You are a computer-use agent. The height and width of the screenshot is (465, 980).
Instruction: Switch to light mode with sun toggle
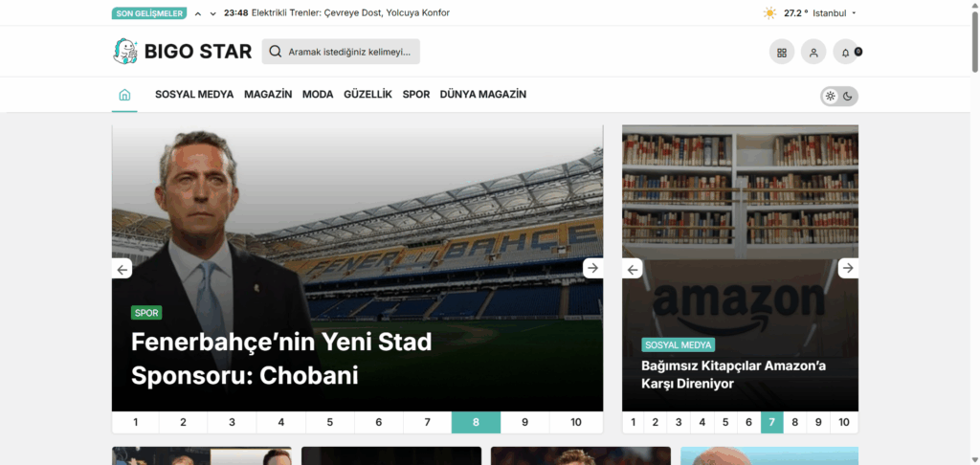pos(831,96)
